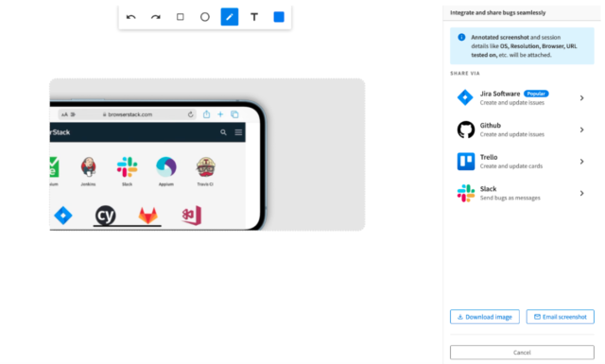The height and width of the screenshot is (364, 605).
Task: Click the undo arrow icon
Action: [x=130, y=17]
